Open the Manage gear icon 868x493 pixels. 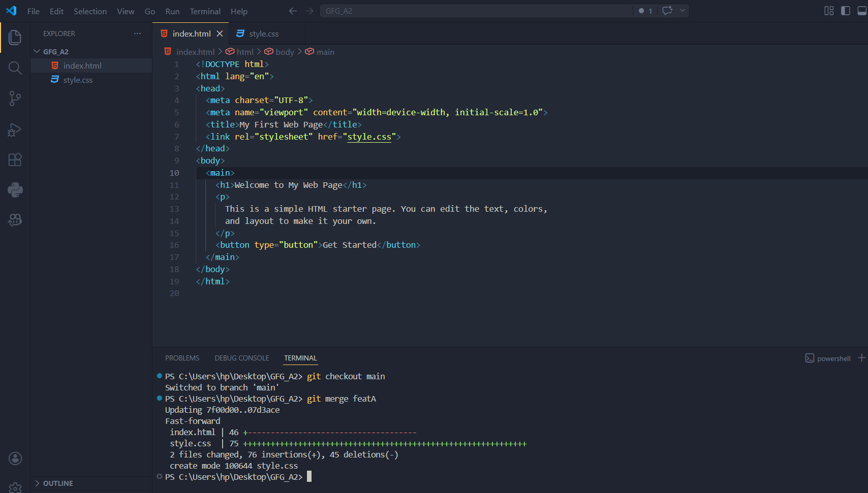pos(15,487)
